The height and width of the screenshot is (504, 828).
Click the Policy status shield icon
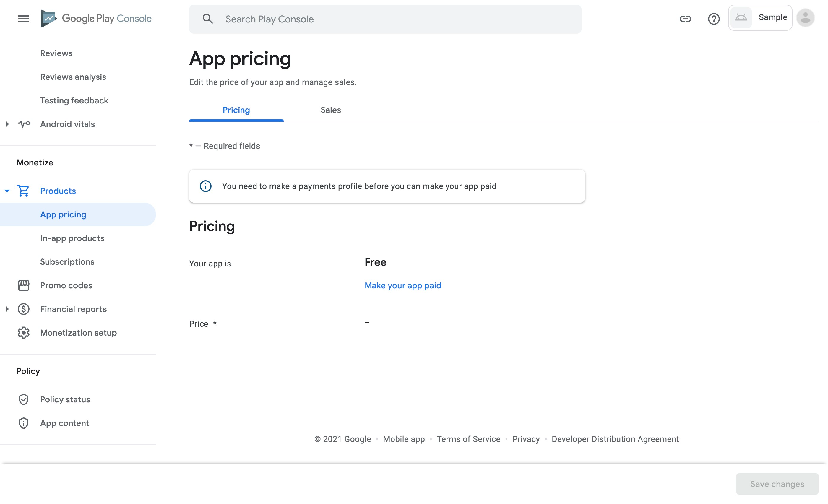(24, 399)
